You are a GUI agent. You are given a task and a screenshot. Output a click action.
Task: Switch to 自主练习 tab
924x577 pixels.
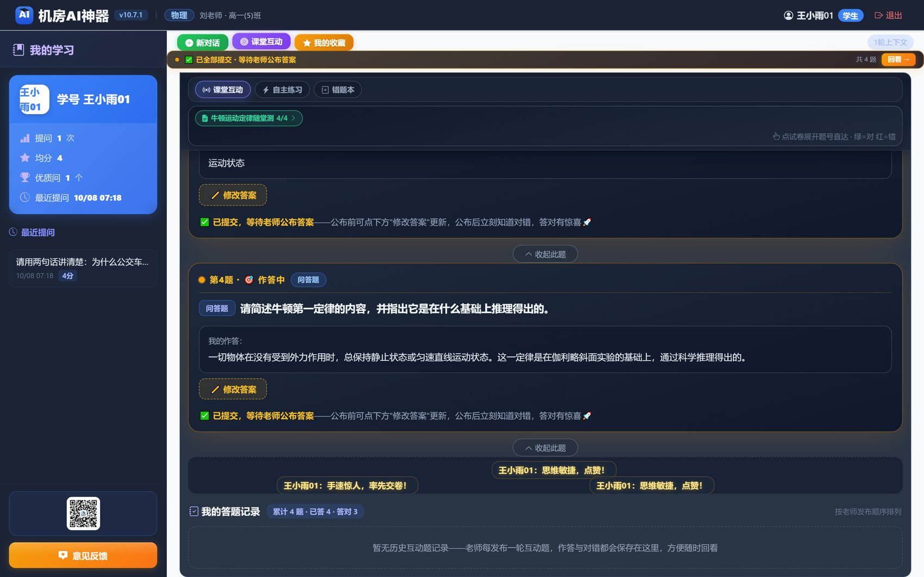coord(283,90)
